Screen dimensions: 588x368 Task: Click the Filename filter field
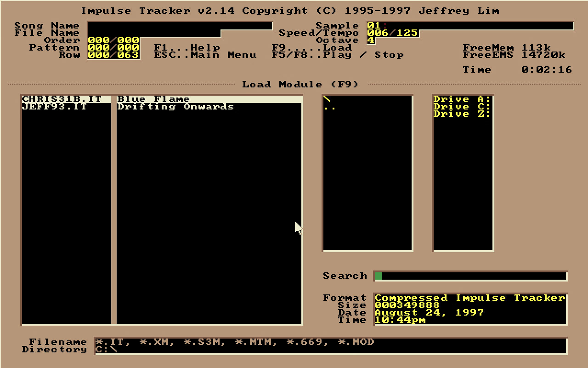pyautogui.click(x=331, y=342)
